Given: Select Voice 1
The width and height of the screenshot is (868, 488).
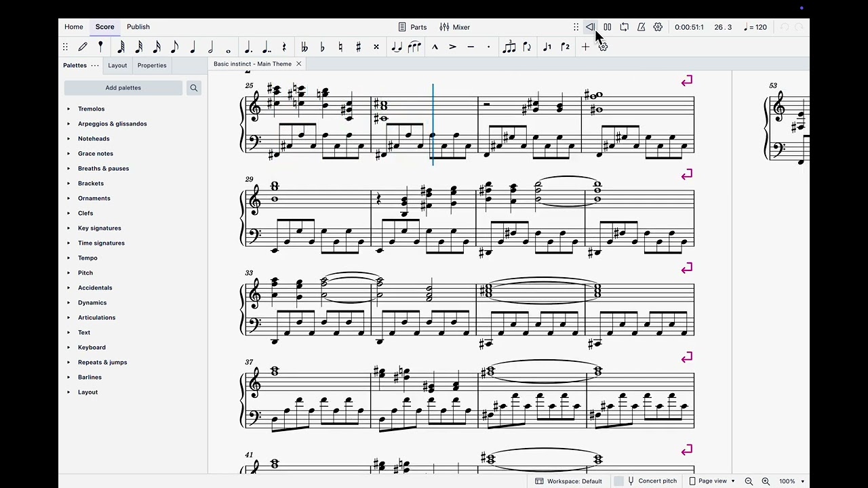Looking at the screenshot, I should 547,47.
